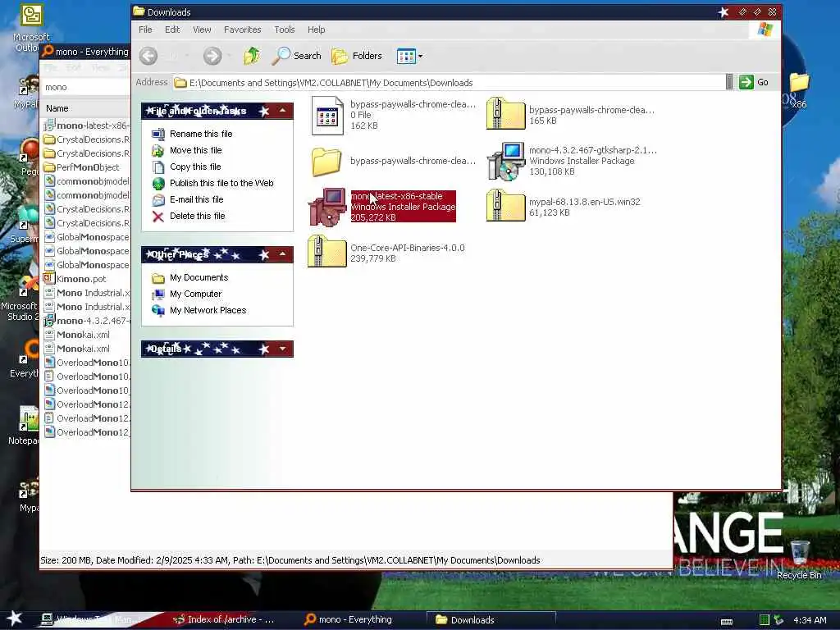
Task: Select the bypass-paywalls 0 File icon
Action: pyautogui.click(x=327, y=115)
